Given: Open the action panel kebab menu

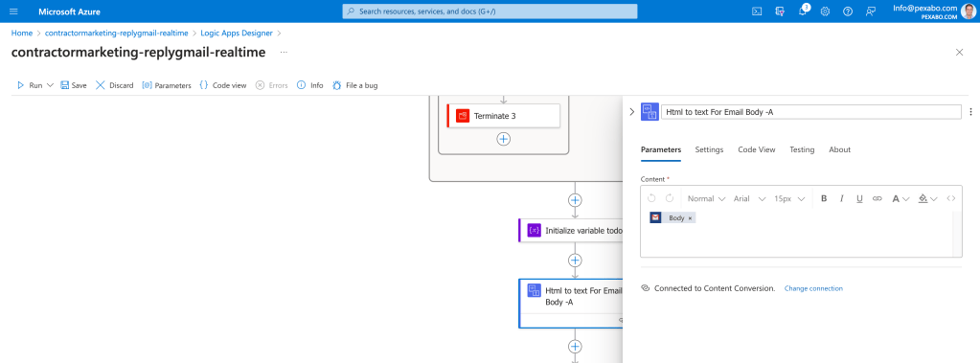Looking at the screenshot, I should (x=970, y=112).
